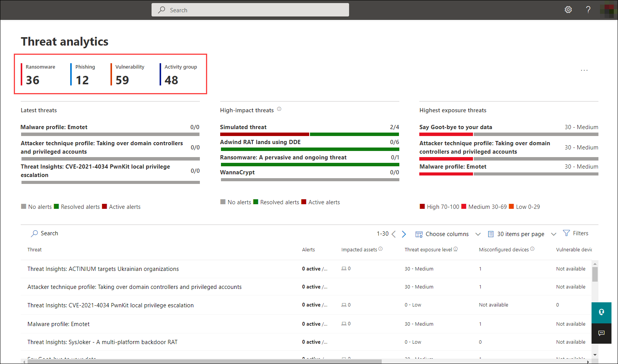
Task: Open WannaCrypt threat
Action: [x=237, y=172]
